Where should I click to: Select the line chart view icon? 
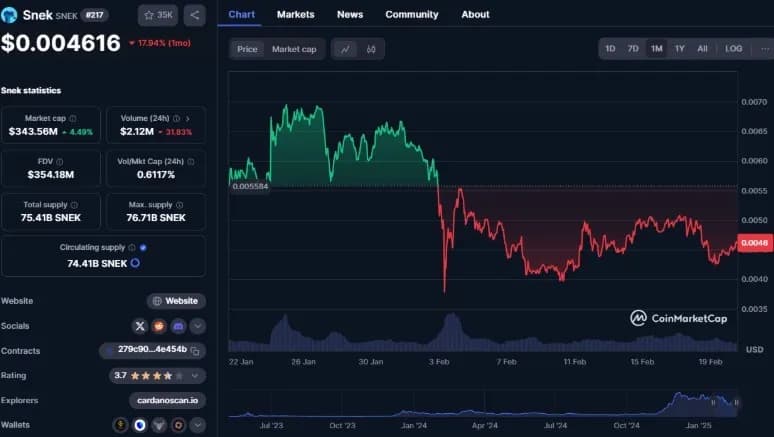click(x=345, y=49)
